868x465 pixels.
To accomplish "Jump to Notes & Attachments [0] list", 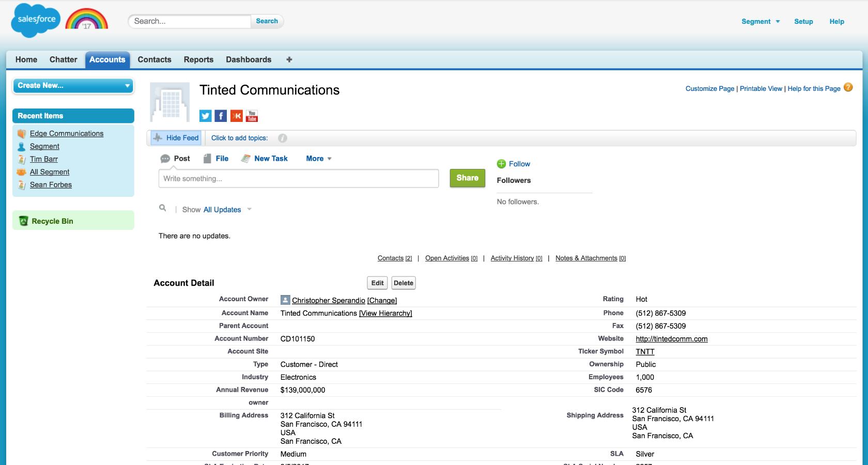I will (x=591, y=258).
